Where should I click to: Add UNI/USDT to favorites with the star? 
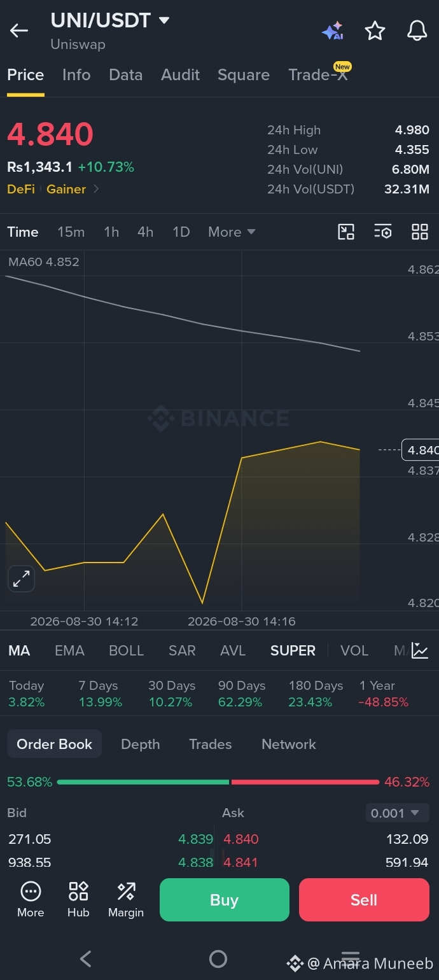tap(375, 31)
